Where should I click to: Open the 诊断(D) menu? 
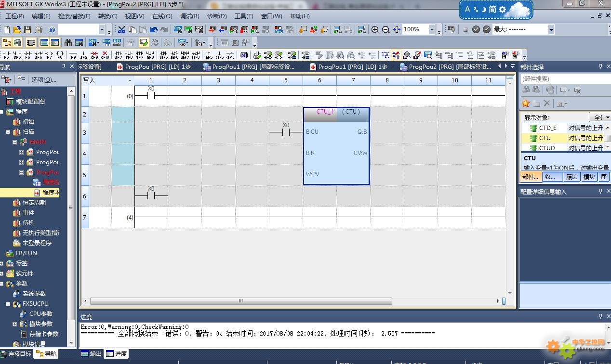[217, 16]
